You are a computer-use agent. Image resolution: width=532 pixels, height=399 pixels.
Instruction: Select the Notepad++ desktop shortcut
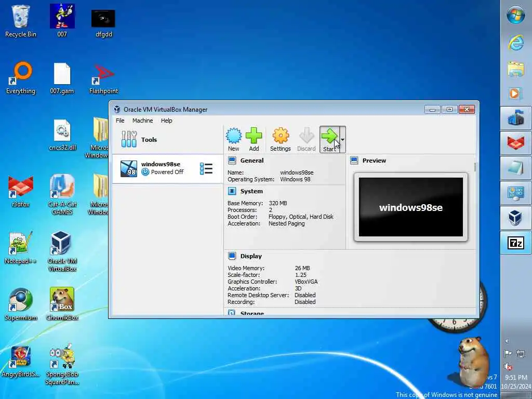coord(20,248)
